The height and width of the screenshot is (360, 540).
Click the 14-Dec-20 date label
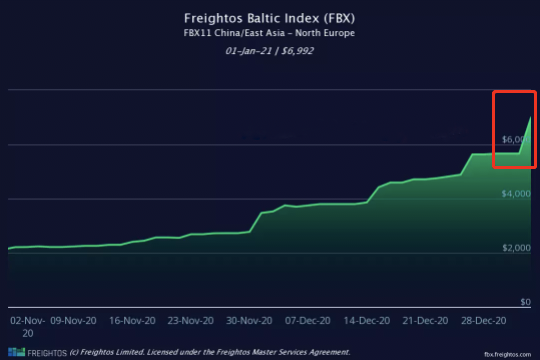(x=367, y=321)
